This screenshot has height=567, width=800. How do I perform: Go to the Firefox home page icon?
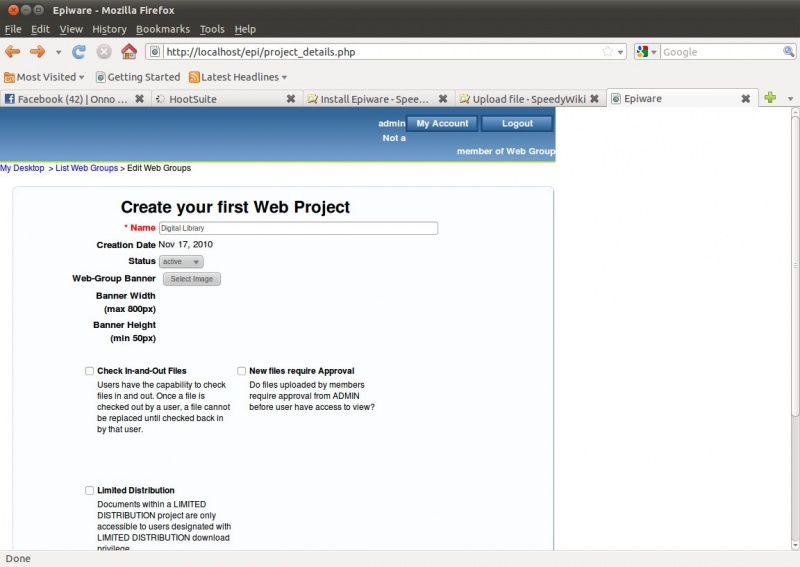129,52
